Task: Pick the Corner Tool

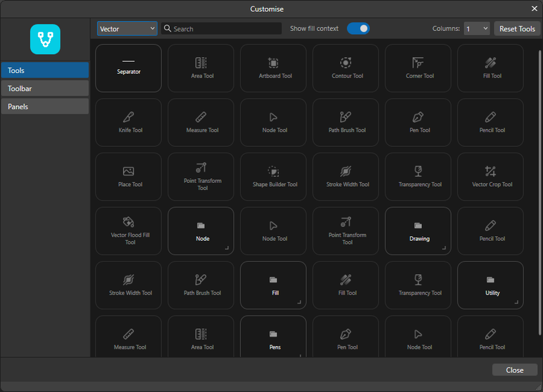Action: [418, 68]
